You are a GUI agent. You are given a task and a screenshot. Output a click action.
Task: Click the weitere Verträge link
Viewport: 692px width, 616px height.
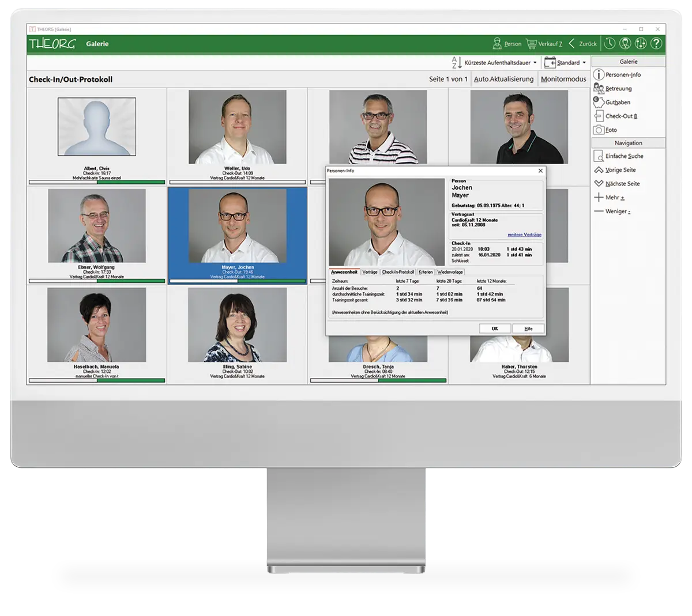coord(524,235)
